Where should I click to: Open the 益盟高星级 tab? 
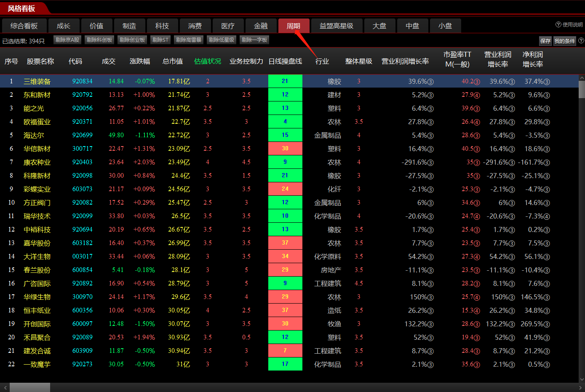[336, 26]
